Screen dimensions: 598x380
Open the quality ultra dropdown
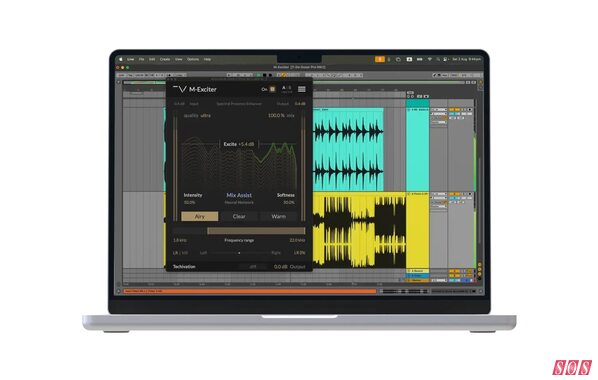(197, 116)
